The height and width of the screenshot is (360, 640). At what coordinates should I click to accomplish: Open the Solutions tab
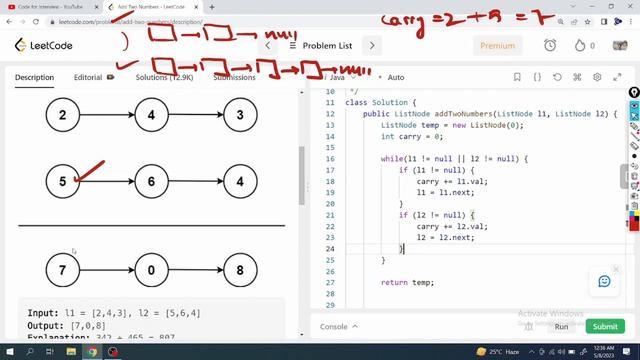pos(164,77)
